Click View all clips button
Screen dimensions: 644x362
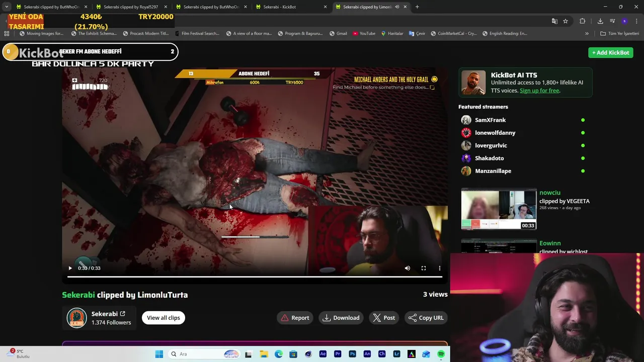(x=164, y=318)
